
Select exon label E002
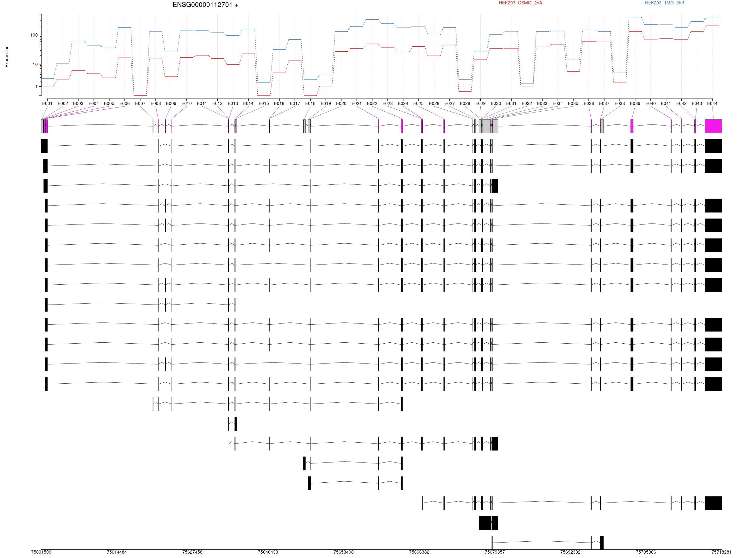63,104
